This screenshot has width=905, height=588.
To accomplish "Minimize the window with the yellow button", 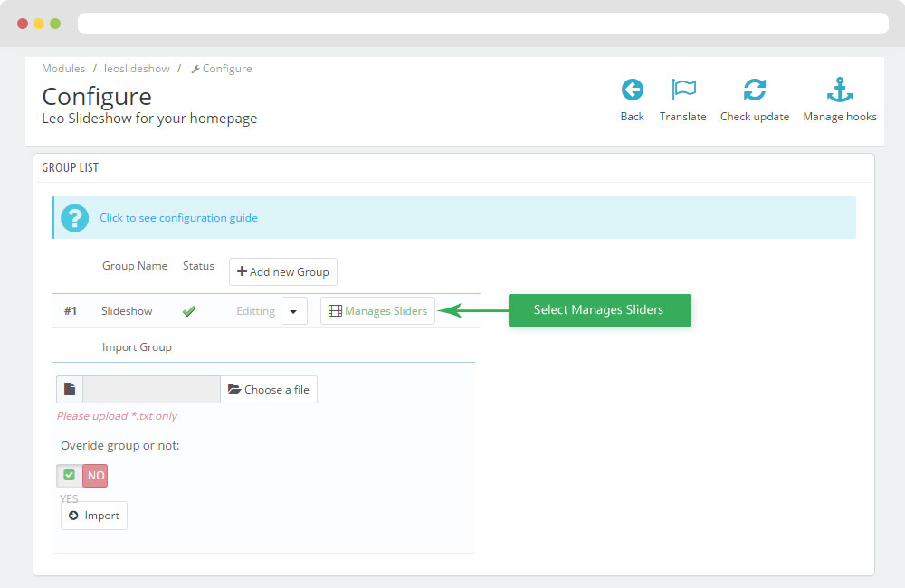I will [39, 24].
